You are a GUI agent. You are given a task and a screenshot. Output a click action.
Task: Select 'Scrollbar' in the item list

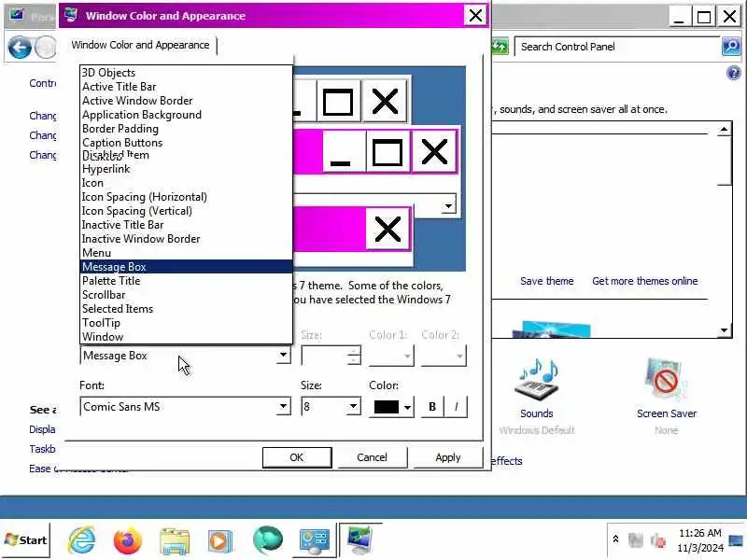pyautogui.click(x=186, y=295)
